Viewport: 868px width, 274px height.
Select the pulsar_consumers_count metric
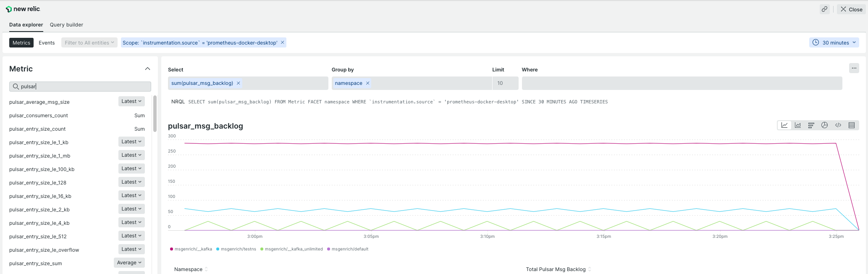[39, 116]
